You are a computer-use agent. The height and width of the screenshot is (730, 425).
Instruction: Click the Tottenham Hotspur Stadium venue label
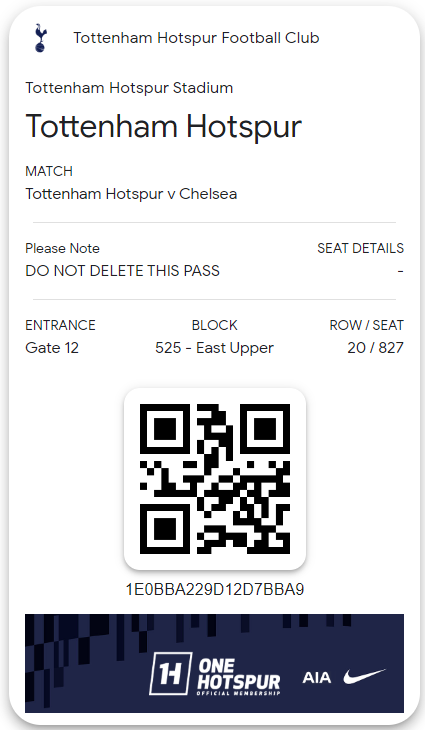(129, 88)
